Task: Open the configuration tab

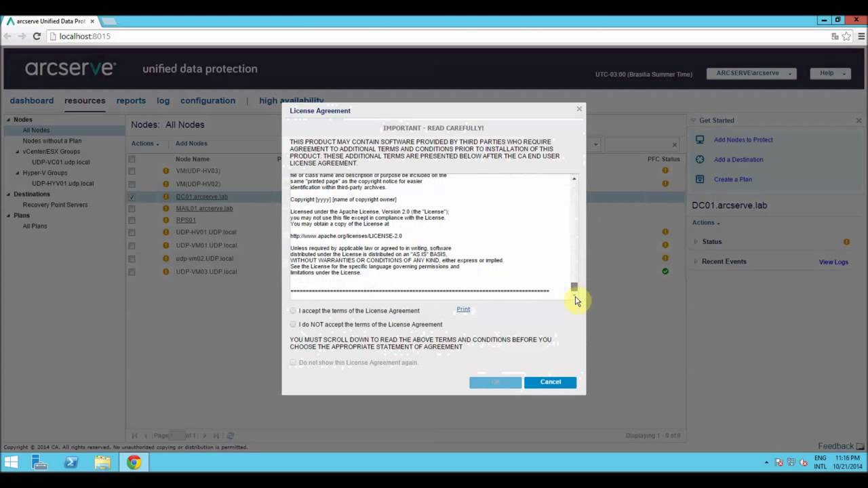Action: 208,100
